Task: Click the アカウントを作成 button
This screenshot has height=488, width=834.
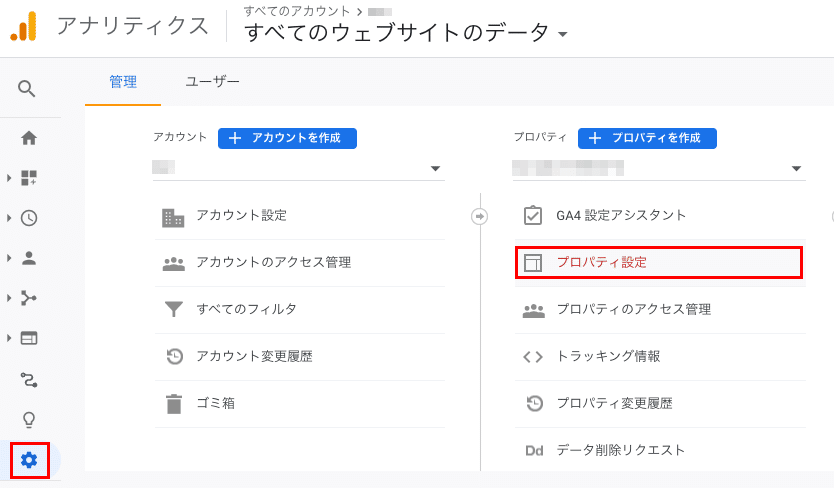Action: click(287, 138)
